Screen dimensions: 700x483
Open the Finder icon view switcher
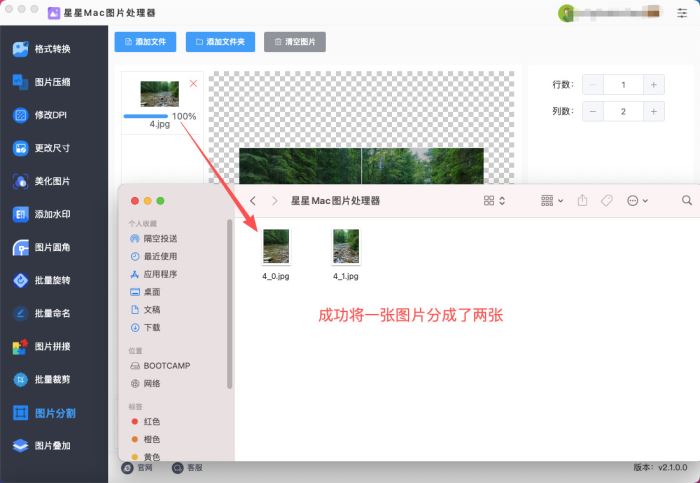494,200
